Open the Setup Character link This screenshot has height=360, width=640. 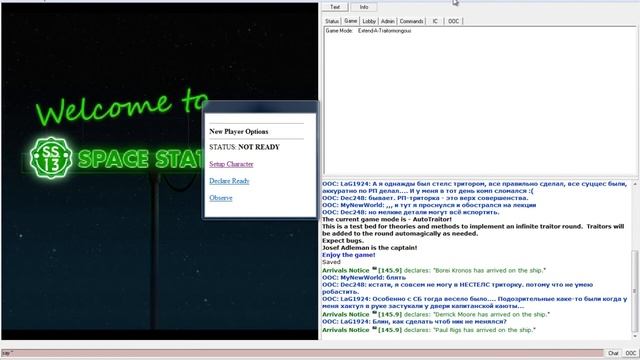231,164
